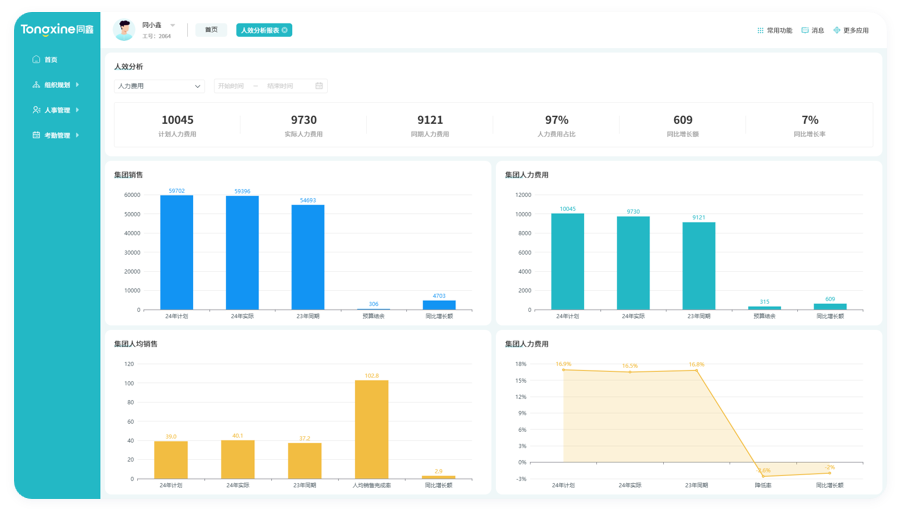Expand the 考勤管理 submenu arrow
902x516 pixels.
point(77,135)
